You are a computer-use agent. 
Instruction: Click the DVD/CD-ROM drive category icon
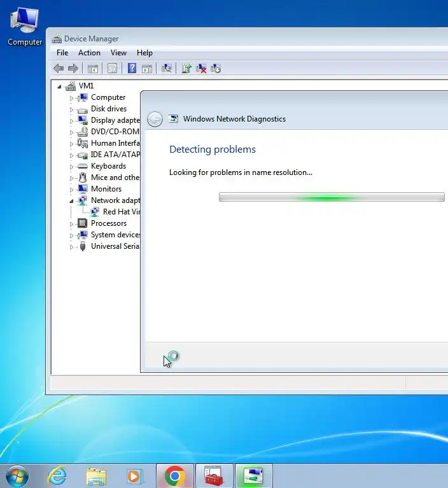pos(83,132)
